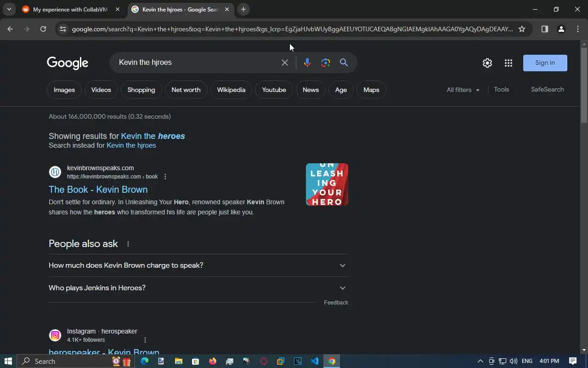This screenshot has width=588, height=368.
Task: Open 'The Book - Kevin Brown' result
Action: click(98, 190)
